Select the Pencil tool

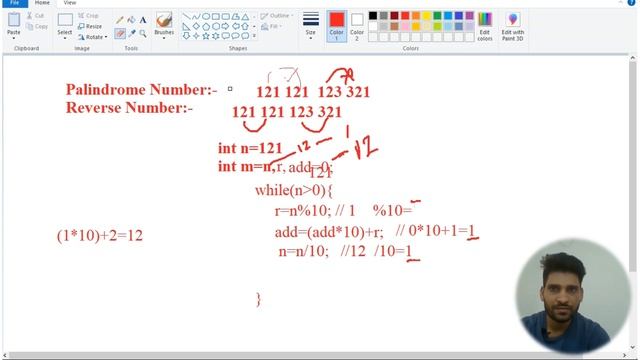click(x=120, y=20)
